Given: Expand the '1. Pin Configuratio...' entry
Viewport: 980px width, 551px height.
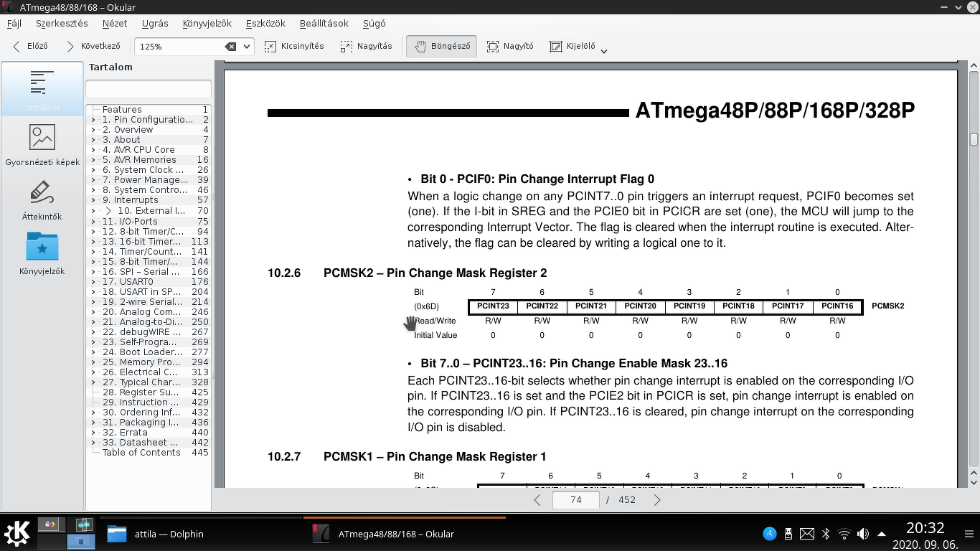Looking at the screenshot, I should pyautogui.click(x=93, y=120).
